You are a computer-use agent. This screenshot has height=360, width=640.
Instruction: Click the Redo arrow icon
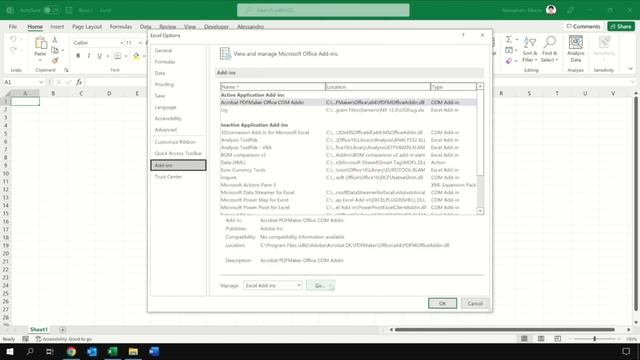click(13, 50)
